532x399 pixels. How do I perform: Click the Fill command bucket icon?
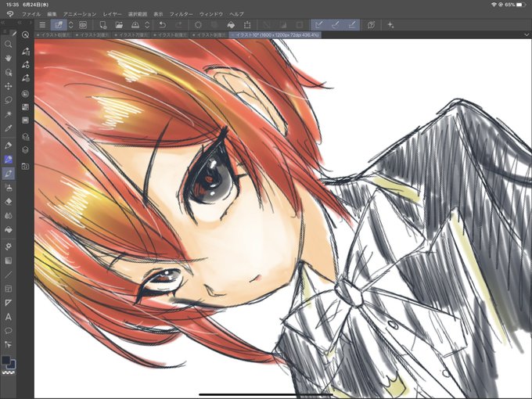coord(231,25)
